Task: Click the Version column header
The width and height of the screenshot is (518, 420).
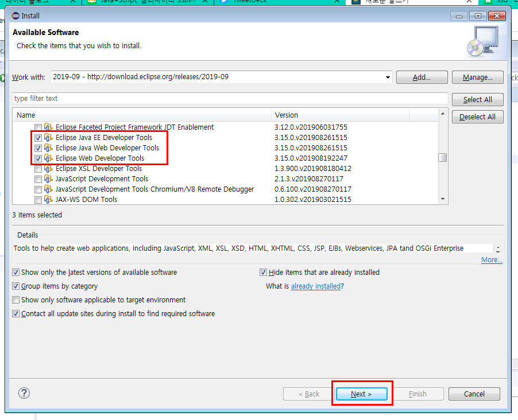Action: (x=341, y=115)
